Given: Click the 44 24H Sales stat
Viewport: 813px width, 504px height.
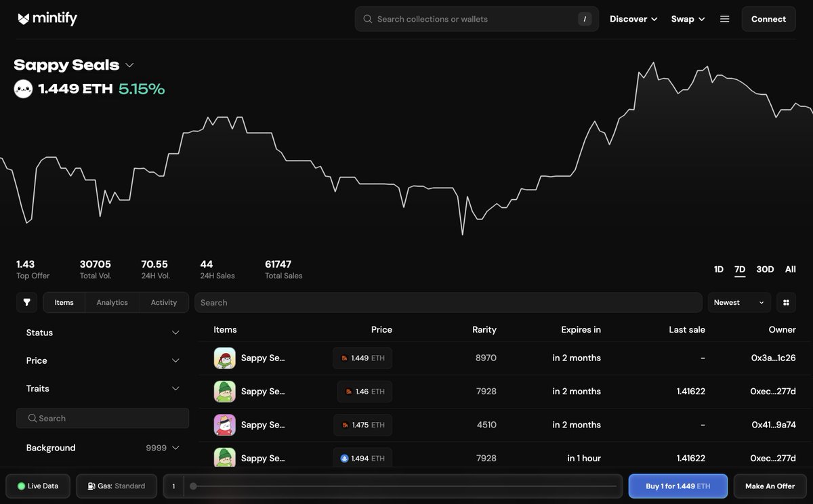Looking at the screenshot, I should click(x=217, y=269).
